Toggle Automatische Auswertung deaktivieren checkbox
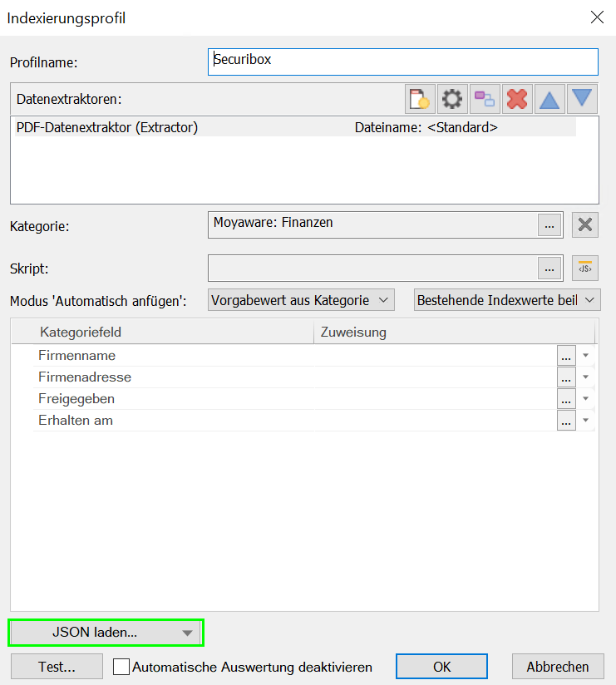This screenshot has height=685, width=616. click(121, 667)
